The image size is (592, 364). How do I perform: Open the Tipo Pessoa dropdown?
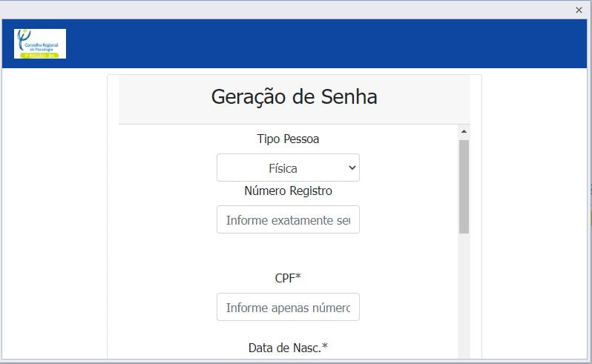[x=288, y=168]
